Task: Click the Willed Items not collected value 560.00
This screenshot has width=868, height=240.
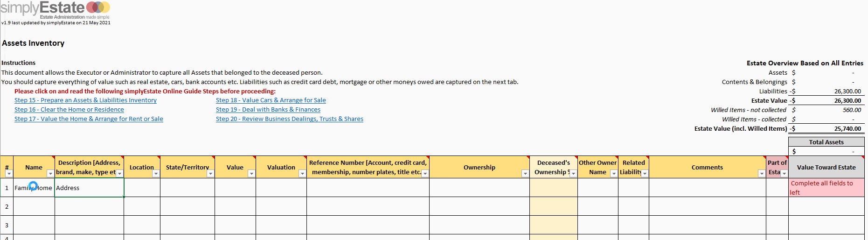Action: [852, 110]
